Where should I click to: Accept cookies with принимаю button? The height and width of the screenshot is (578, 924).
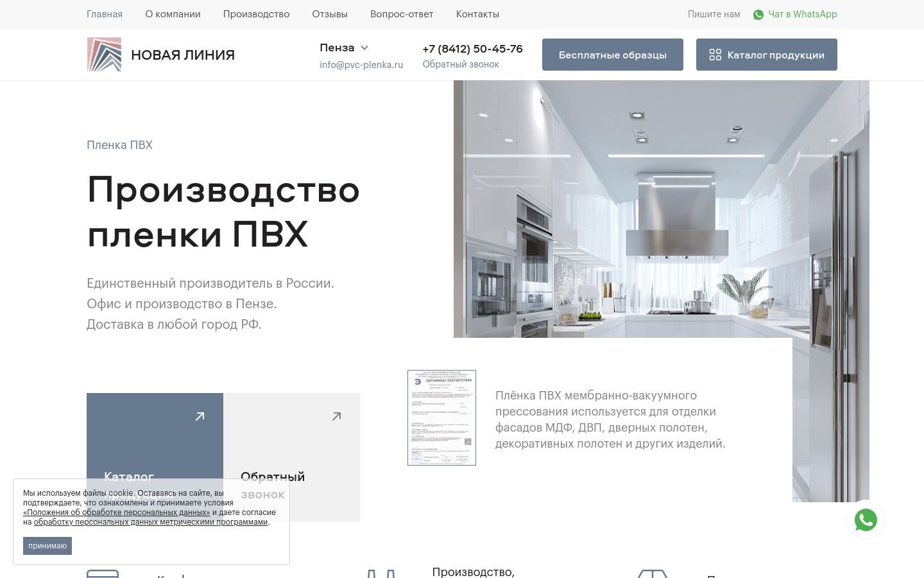pos(47,546)
